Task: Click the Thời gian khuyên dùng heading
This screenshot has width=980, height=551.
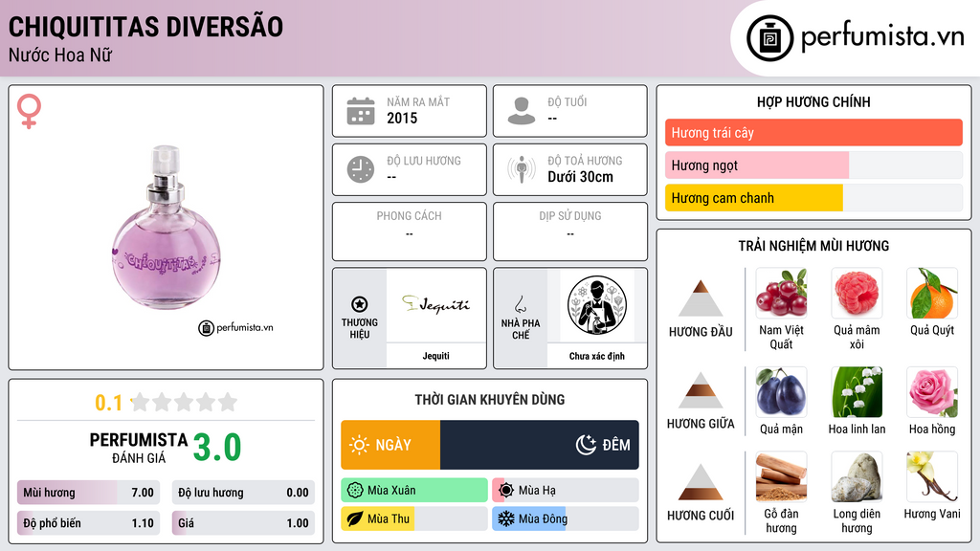Action: (x=490, y=400)
